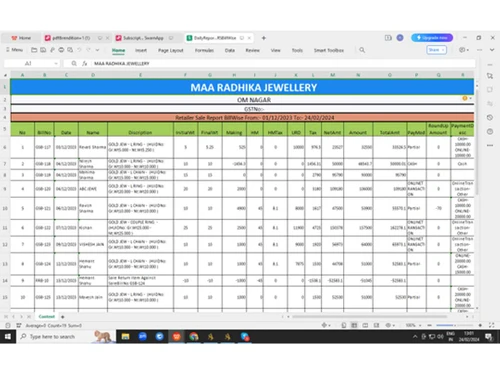Click the WPS Office taskbar icon
The height and width of the screenshot is (375, 500).
tap(176, 337)
